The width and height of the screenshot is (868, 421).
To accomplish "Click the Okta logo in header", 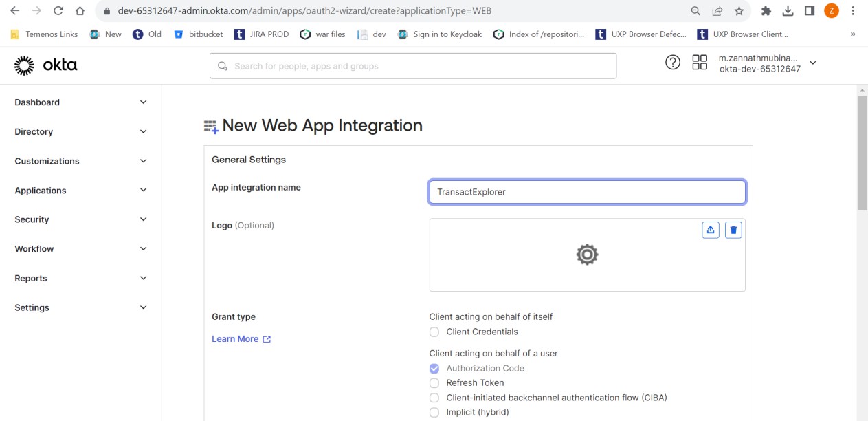I will (45, 66).
